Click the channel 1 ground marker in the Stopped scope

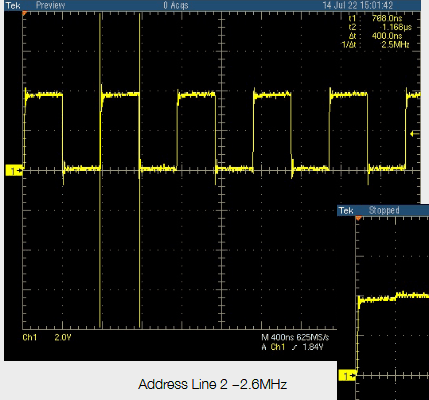pyautogui.click(x=347, y=376)
